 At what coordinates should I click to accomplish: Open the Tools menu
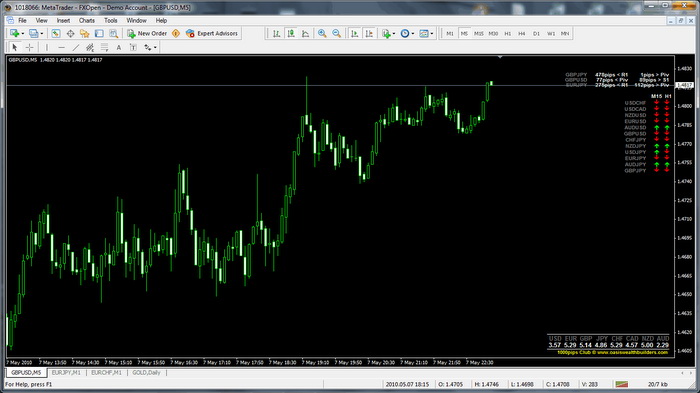[111, 21]
